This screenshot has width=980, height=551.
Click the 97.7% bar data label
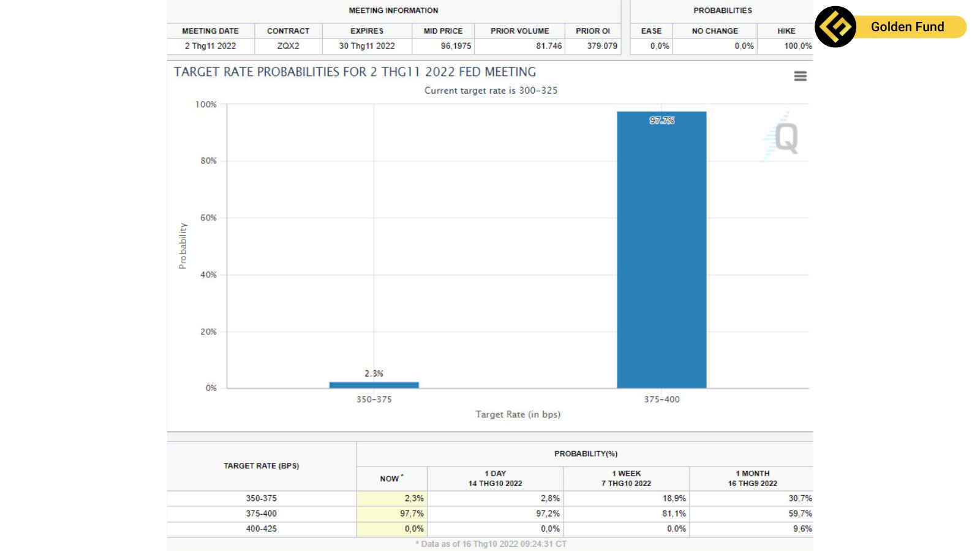click(x=661, y=121)
